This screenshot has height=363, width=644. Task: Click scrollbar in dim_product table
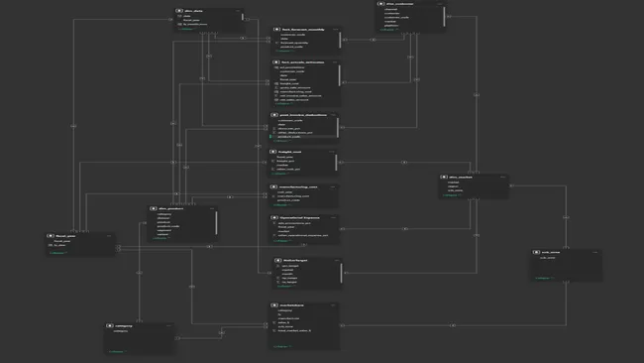tap(216, 223)
